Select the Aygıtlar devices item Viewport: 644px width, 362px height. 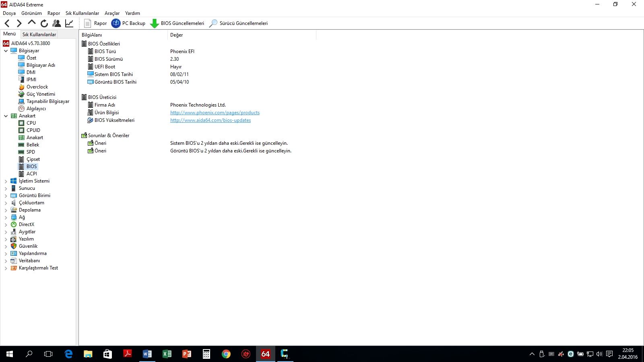point(27,232)
